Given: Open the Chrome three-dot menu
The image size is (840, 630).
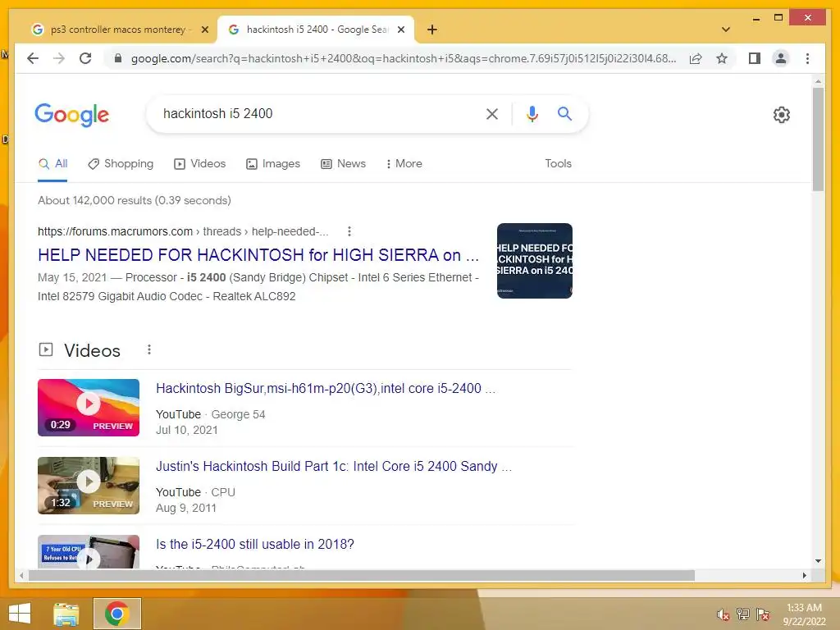Looking at the screenshot, I should click(x=807, y=58).
